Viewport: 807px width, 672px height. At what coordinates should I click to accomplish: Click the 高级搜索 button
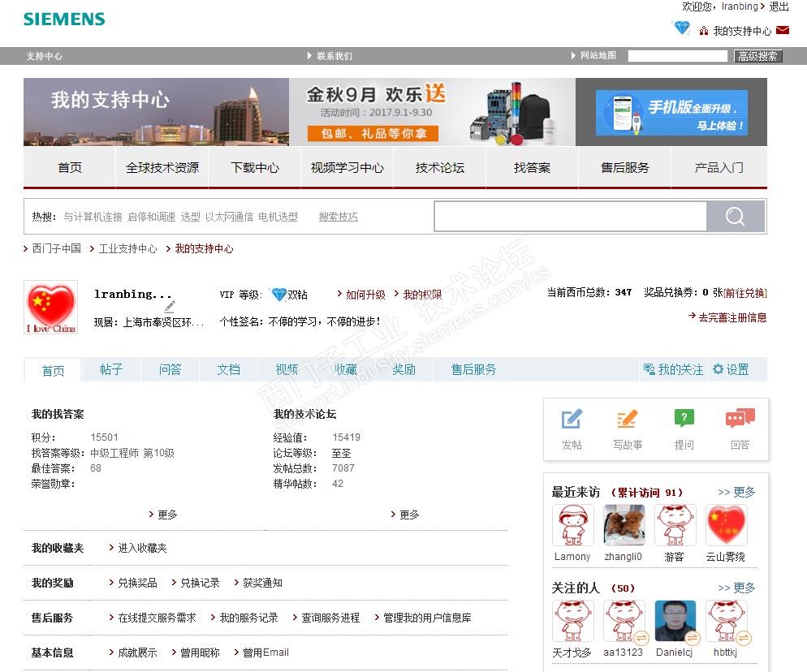[757, 55]
